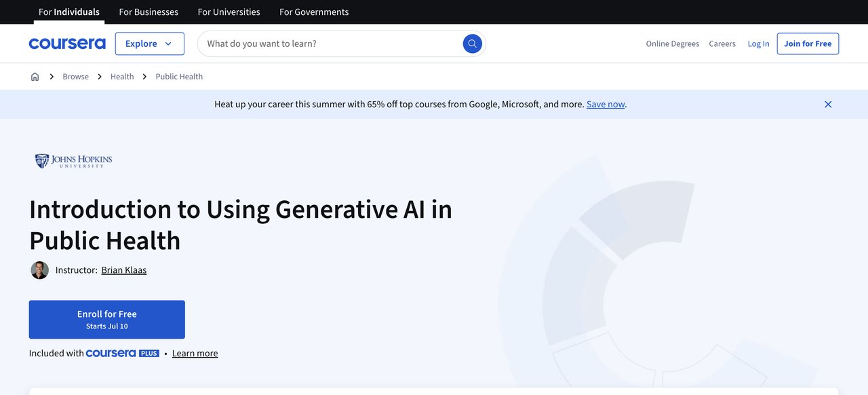Viewport: 868px width, 395px height.
Task: Click the Log In link
Action: pos(758,43)
